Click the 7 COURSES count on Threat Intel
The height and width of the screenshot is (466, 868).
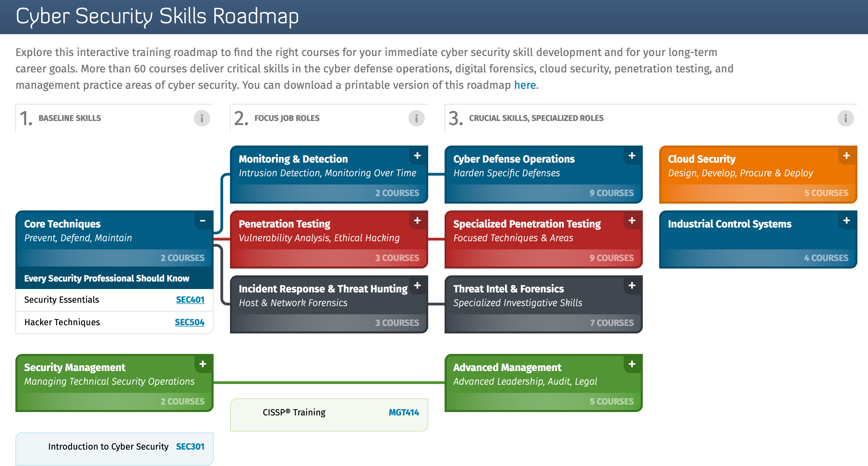click(612, 323)
